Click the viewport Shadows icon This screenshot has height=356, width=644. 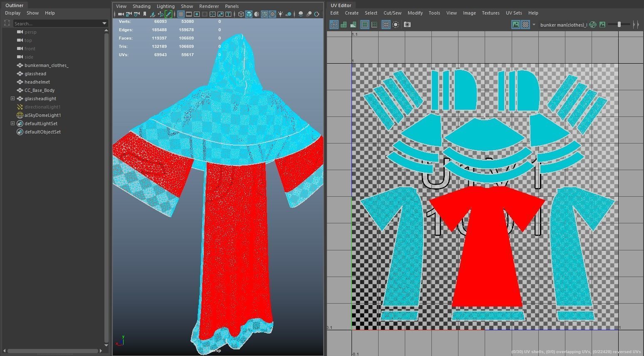[288, 14]
